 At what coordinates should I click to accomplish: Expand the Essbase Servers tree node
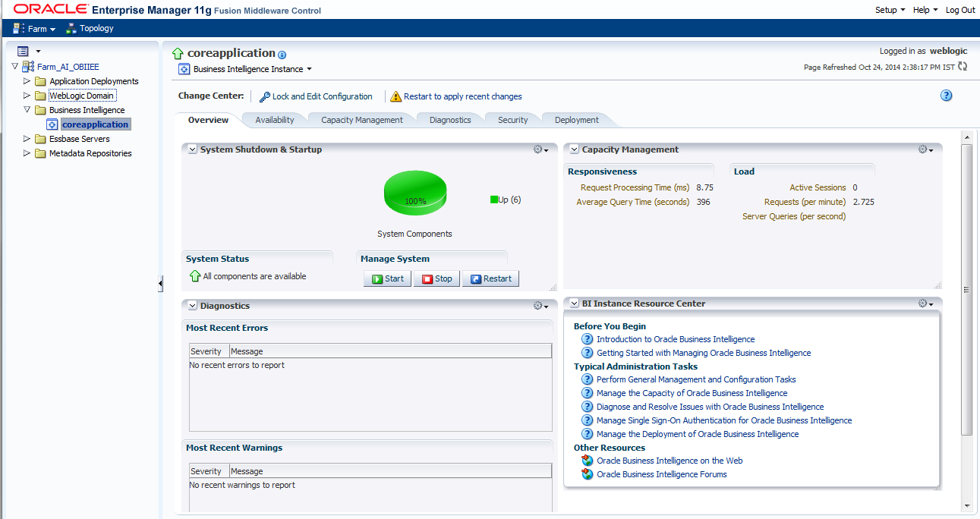[x=27, y=139]
